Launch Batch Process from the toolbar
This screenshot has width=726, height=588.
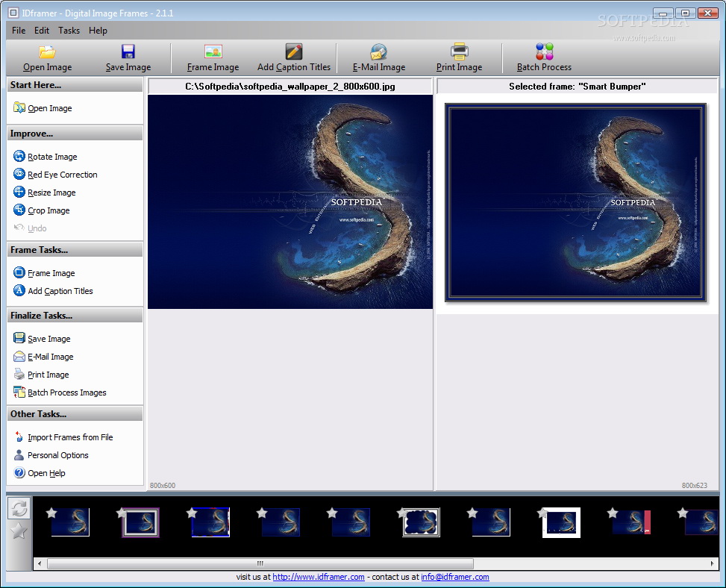point(544,58)
